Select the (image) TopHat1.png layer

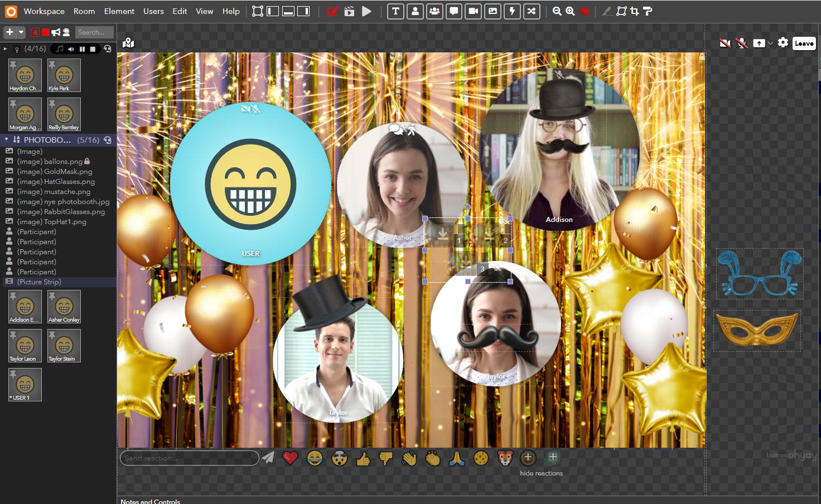(52, 222)
